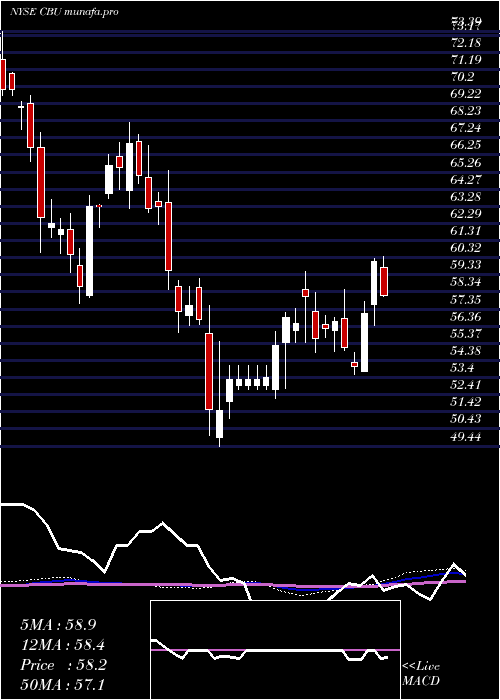Click the 49.44 price level label

click(466, 437)
